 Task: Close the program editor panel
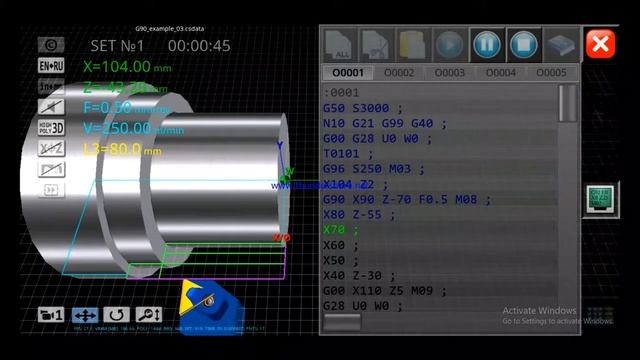coord(600,44)
